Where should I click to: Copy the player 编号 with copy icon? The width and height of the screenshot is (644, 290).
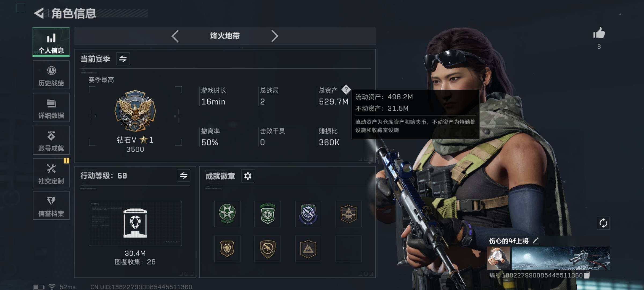click(587, 275)
